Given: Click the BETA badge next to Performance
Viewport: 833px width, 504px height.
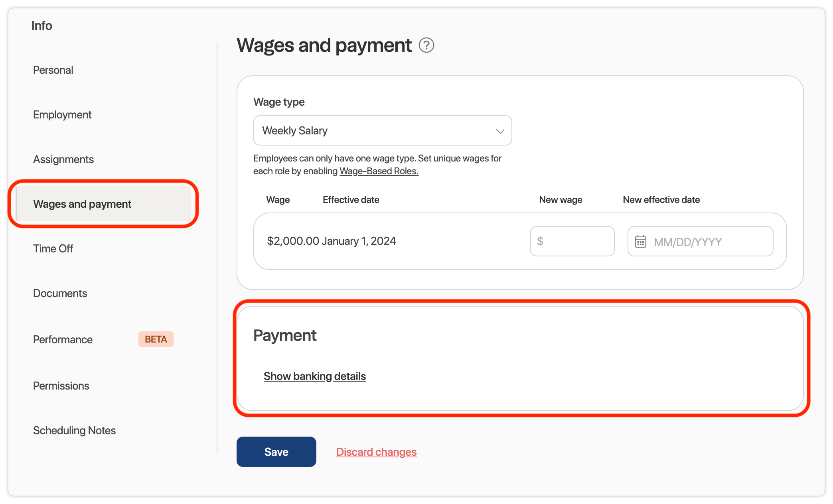Looking at the screenshot, I should pyautogui.click(x=156, y=340).
